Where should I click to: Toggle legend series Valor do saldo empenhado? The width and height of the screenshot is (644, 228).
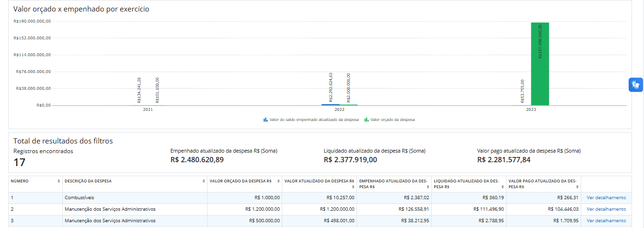pyautogui.click(x=311, y=120)
